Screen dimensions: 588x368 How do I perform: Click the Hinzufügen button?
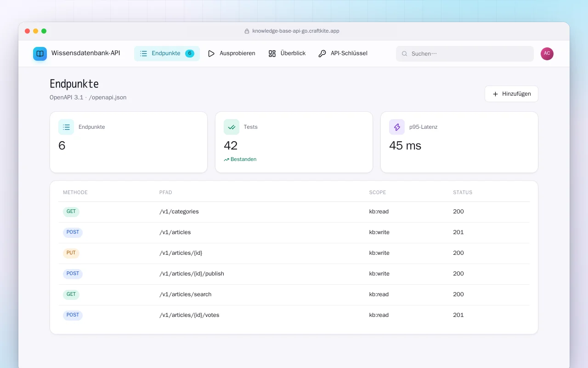pyautogui.click(x=511, y=94)
